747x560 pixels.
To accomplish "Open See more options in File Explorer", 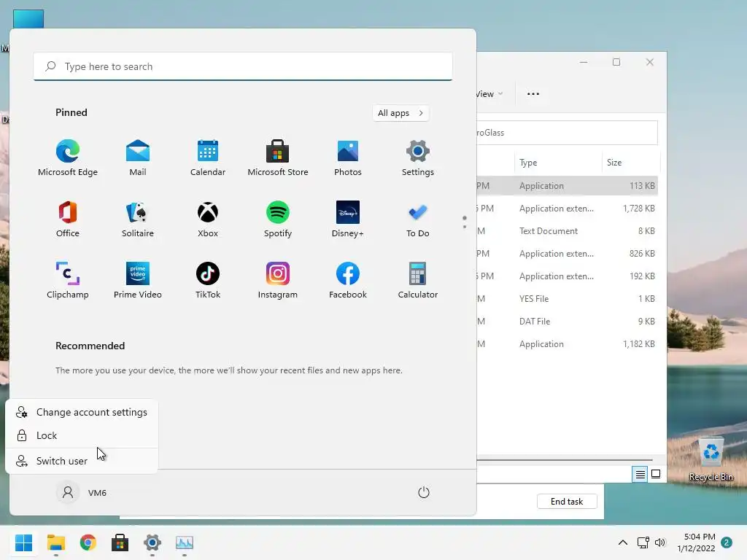I will (533, 94).
